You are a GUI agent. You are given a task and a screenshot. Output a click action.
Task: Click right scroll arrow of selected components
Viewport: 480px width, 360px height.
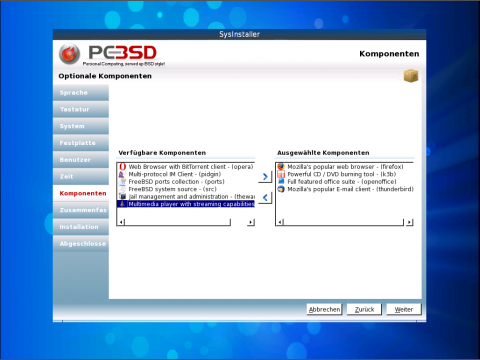pos(410,222)
